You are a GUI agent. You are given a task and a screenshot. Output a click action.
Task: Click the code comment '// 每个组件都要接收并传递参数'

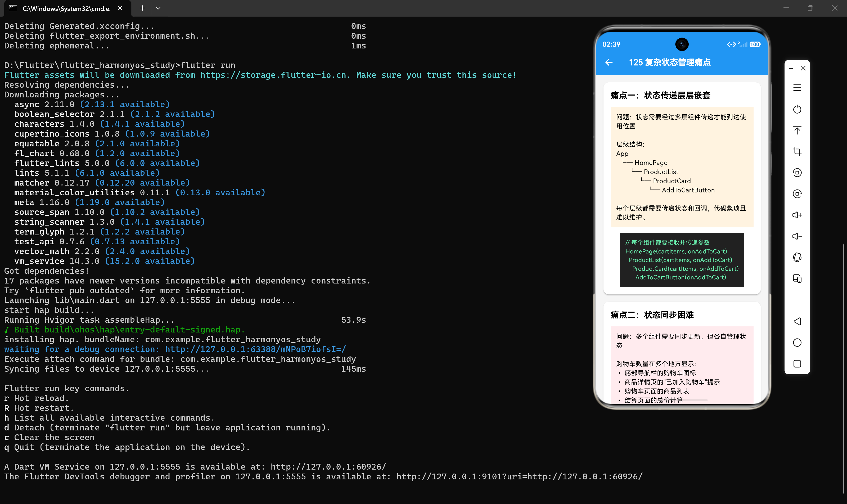click(667, 242)
